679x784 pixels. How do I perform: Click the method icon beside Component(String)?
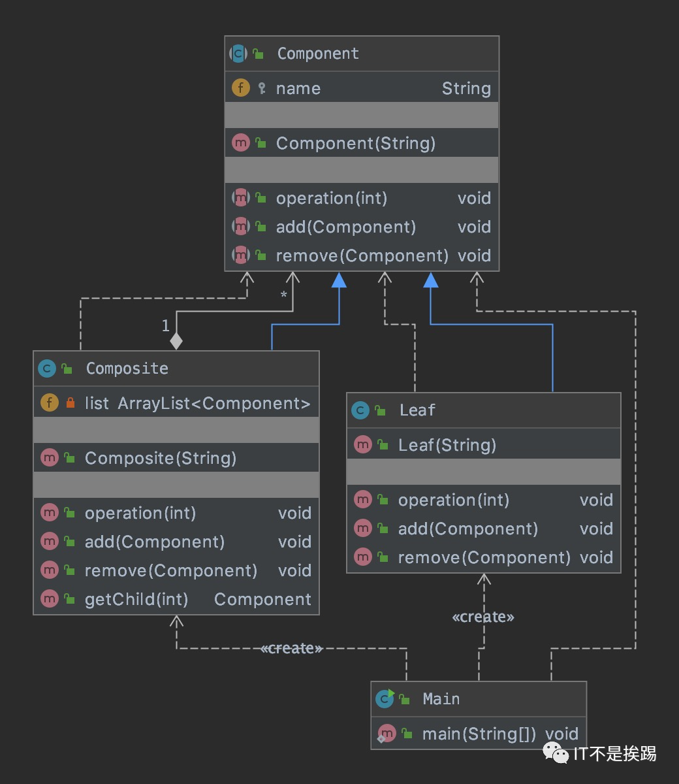[x=241, y=143]
